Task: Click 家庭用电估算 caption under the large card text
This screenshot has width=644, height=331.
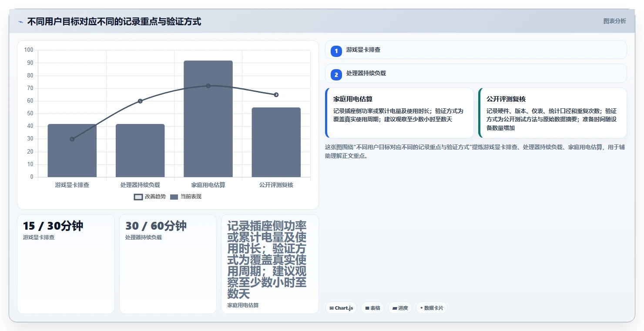Action: coord(243,305)
